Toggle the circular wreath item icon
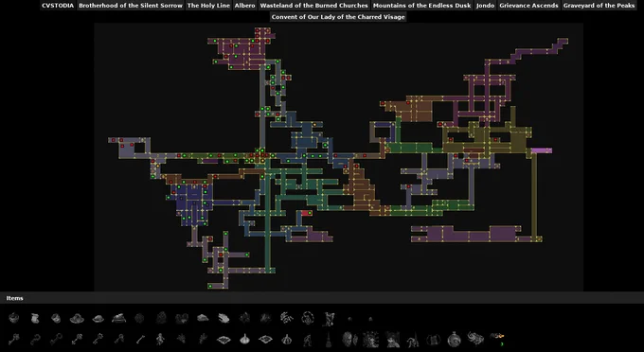The width and height of the screenshot is (644, 352). click(x=308, y=318)
